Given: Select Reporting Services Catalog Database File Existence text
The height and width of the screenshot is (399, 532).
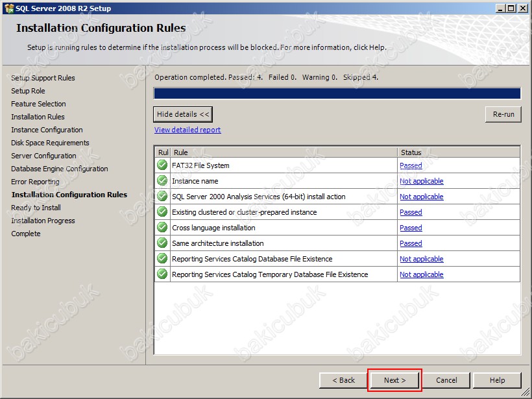Looking at the screenshot, I should point(252,260).
